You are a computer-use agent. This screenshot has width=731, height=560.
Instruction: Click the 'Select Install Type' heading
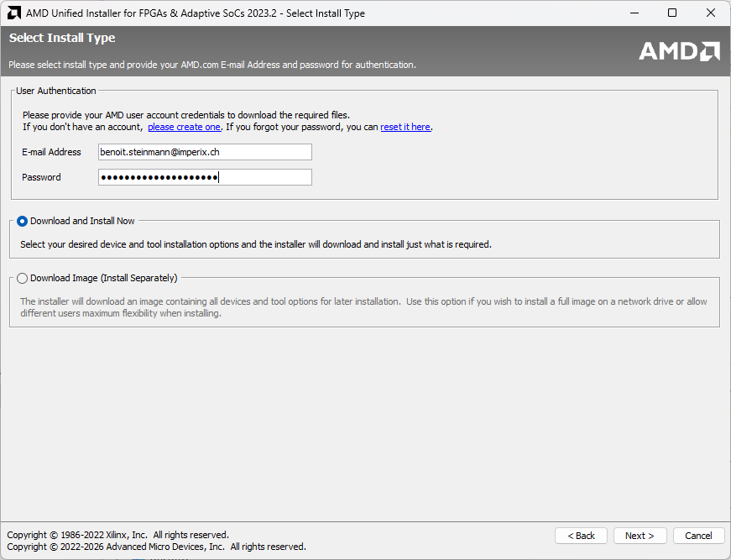(x=62, y=38)
